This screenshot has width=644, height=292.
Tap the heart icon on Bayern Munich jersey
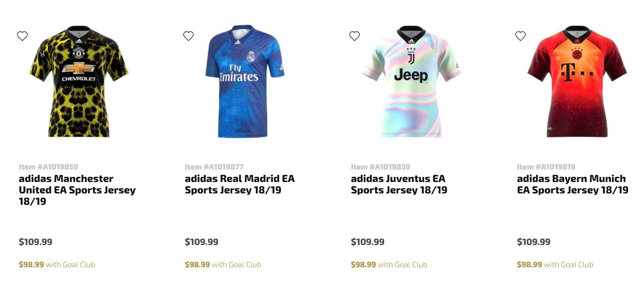point(520,36)
